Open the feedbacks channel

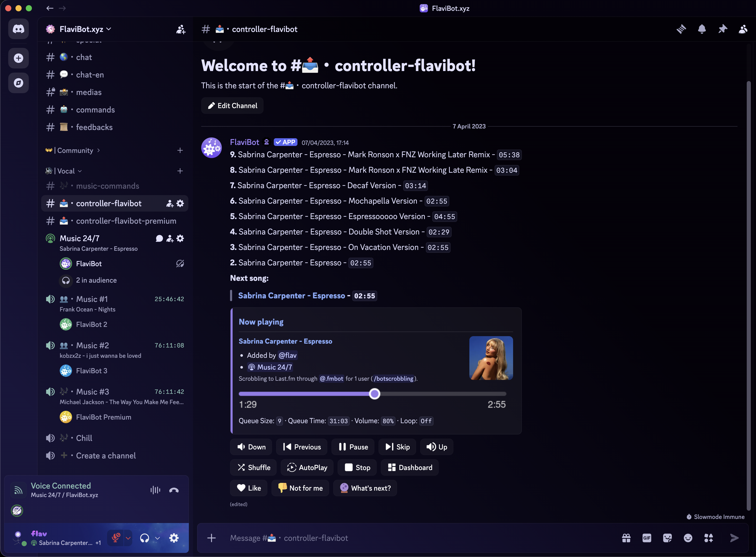pos(115,127)
